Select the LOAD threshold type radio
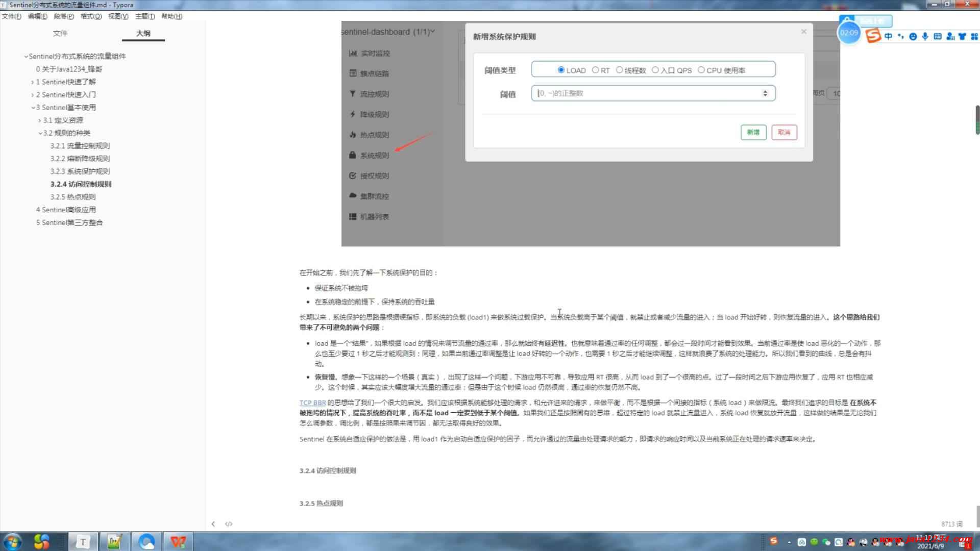Screen dimensions: 980x551 tap(561, 70)
